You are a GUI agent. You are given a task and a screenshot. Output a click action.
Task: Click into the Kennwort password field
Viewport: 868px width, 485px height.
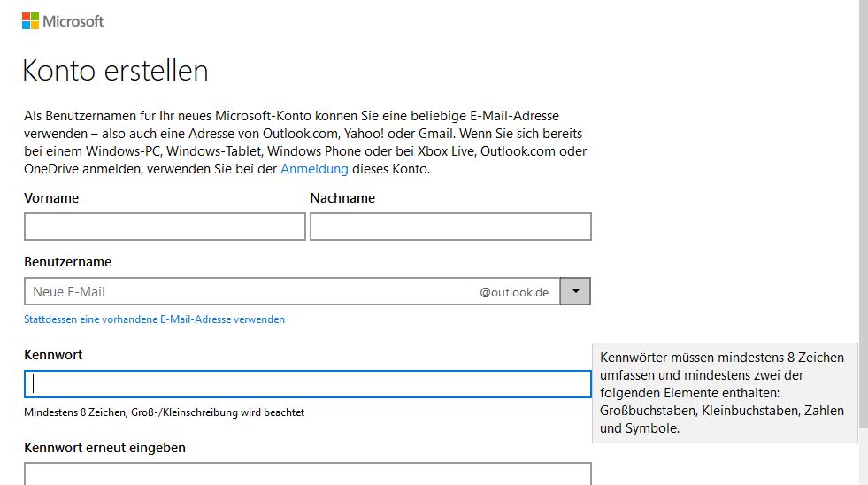(x=308, y=384)
